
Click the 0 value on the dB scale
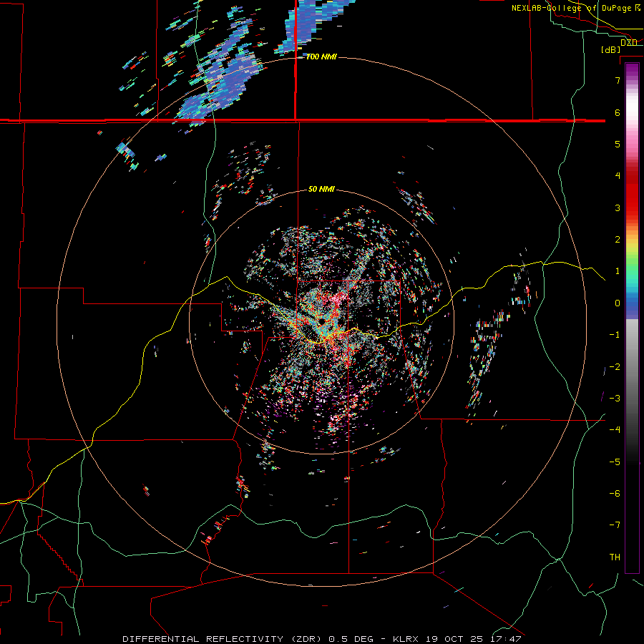[x=618, y=303]
